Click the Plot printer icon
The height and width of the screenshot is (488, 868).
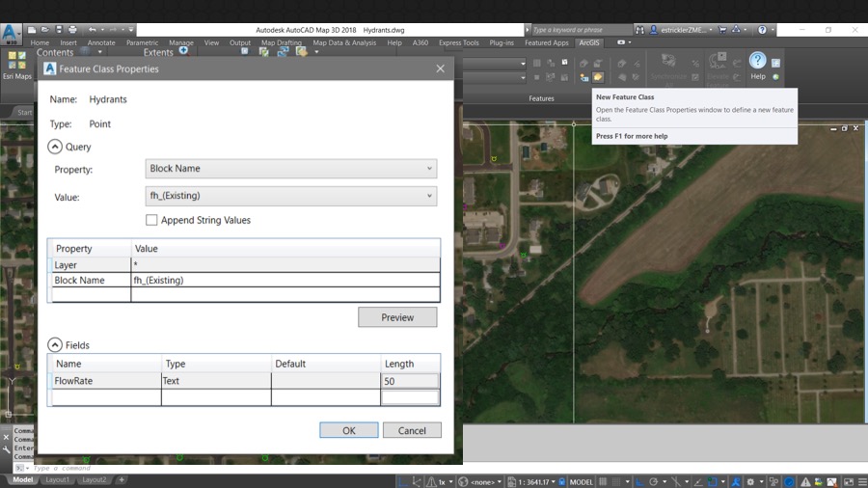click(72, 30)
